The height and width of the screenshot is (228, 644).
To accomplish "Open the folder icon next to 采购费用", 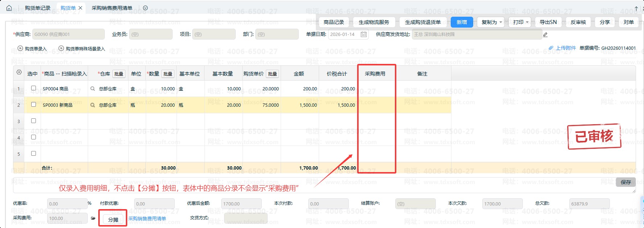I will 93,219.
